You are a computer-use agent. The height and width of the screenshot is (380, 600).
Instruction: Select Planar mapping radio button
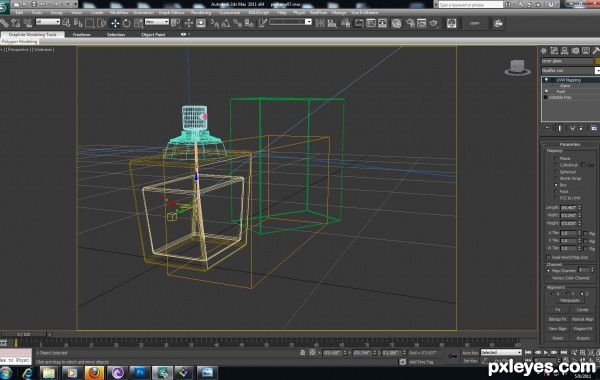[556, 158]
